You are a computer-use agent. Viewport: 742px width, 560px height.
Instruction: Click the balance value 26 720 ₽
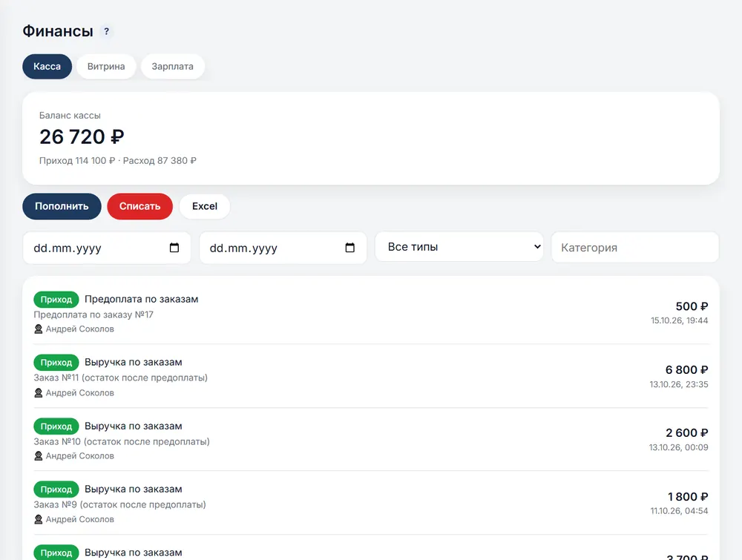tap(82, 136)
